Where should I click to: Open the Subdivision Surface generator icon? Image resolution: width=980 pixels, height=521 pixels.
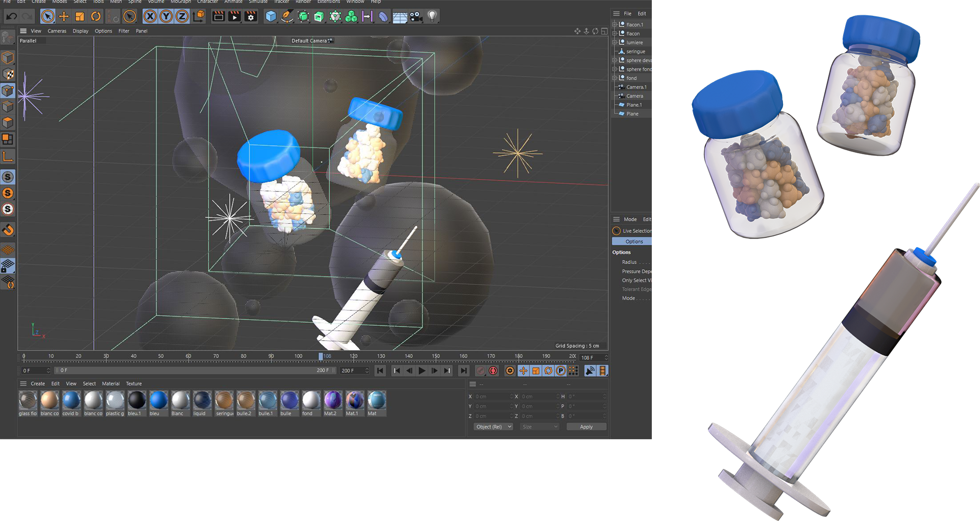(x=303, y=16)
